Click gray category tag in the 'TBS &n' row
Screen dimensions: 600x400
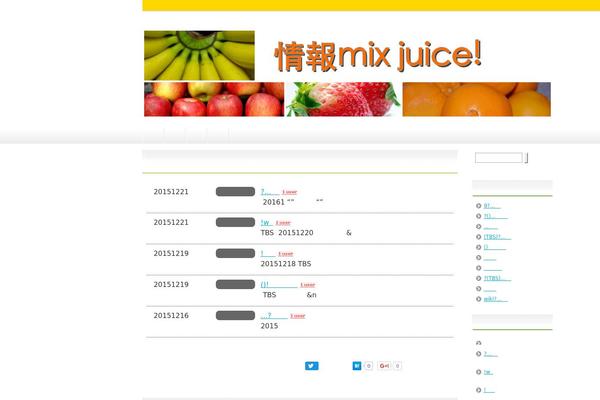[x=235, y=284]
